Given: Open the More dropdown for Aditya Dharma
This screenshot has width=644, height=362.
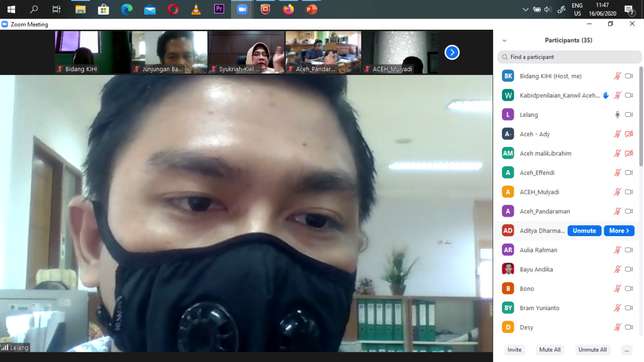Looking at the screenshot, I should coord(619,231).
